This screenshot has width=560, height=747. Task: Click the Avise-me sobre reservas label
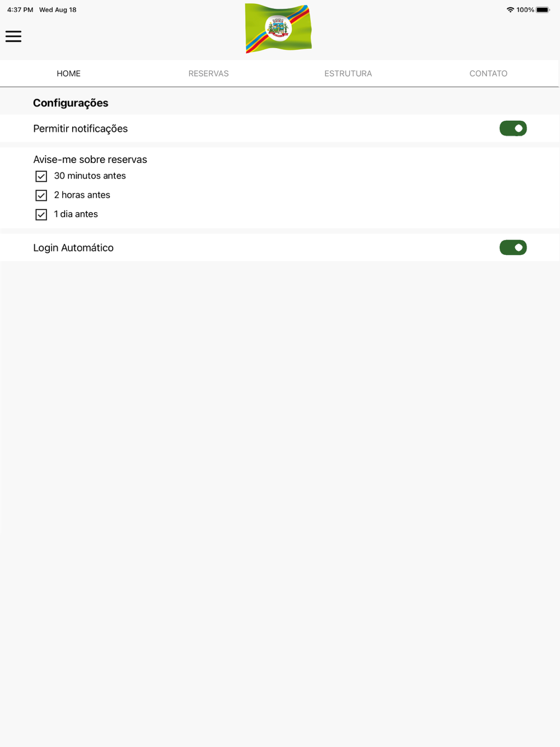(90, 160)
